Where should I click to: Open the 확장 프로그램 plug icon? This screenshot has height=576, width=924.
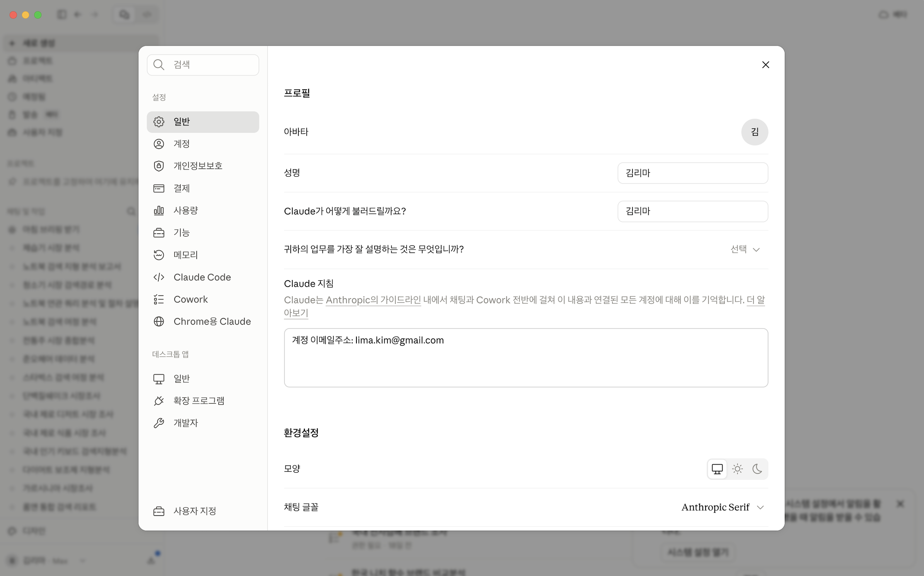click(159, 401)
